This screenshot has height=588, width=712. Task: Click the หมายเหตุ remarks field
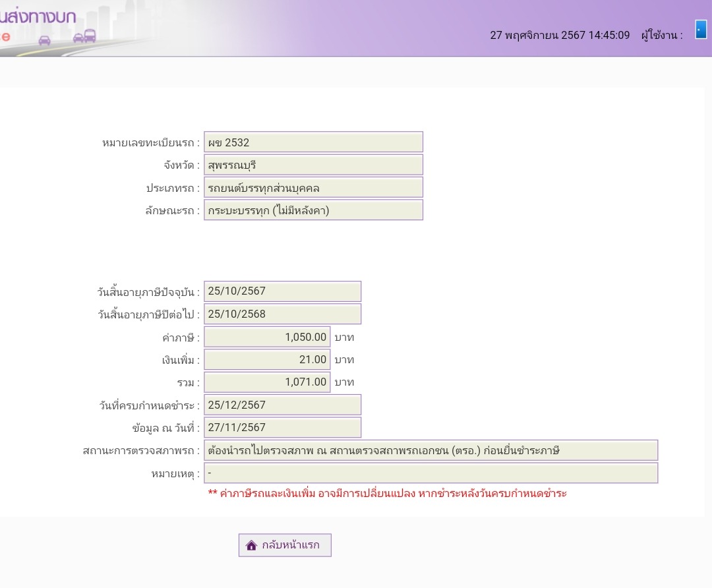click(x=431, y=473)
